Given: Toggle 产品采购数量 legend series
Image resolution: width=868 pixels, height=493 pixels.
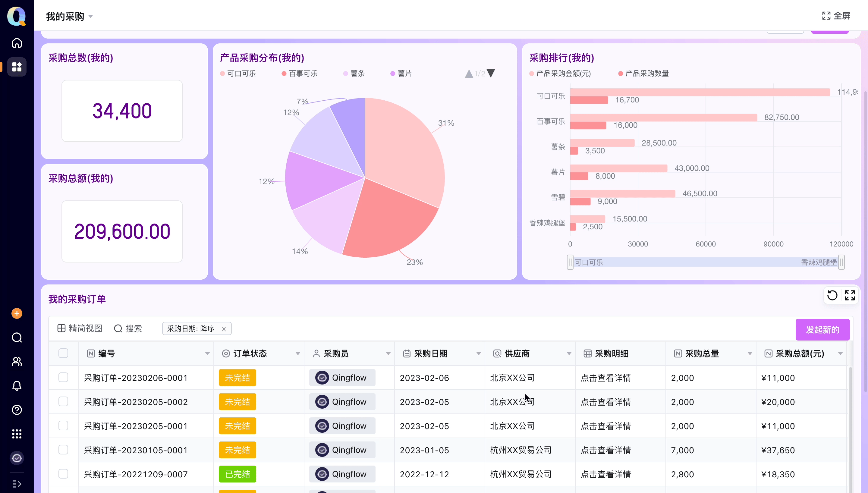Looking at the screenshot, I should 643,74.
